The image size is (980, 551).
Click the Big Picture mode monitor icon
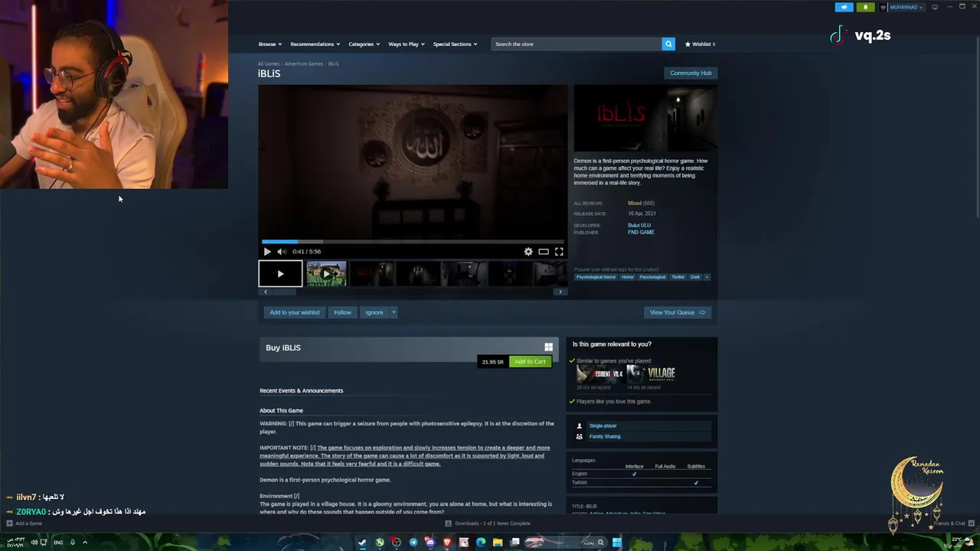point(935,7)
